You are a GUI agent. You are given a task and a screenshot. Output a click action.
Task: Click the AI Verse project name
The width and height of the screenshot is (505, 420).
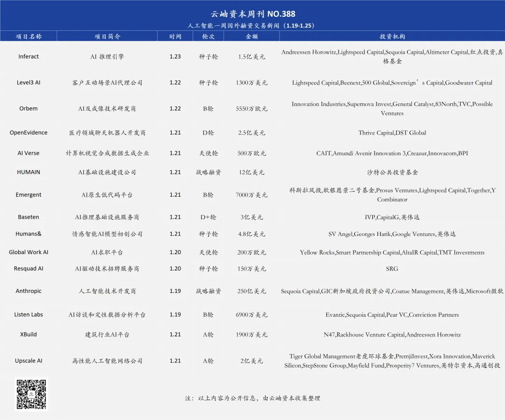[29, 153]
